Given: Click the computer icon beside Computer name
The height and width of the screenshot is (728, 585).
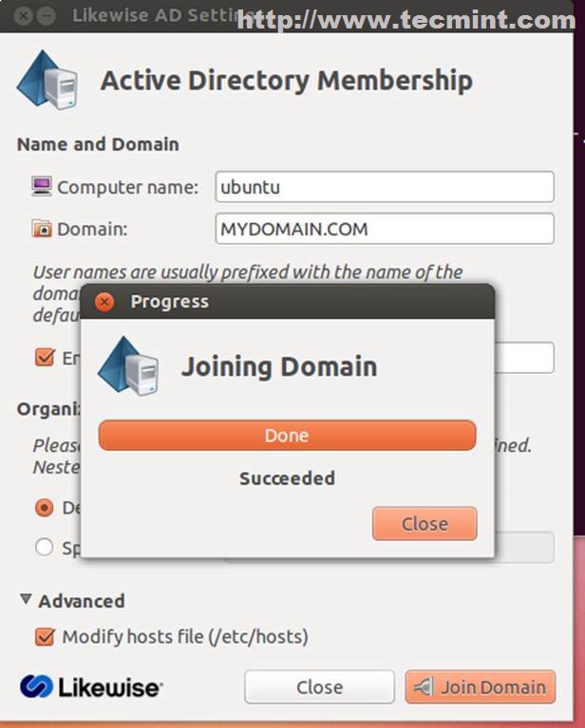Looking at the screenshot, I should [x=42, y=186].
